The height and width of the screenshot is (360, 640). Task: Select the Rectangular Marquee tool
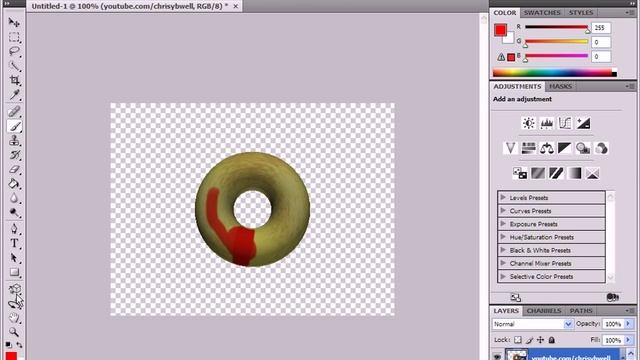point(14,37)
